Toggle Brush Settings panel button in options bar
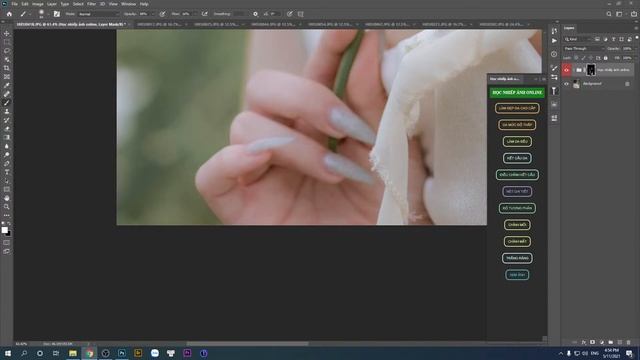Screen dimensions: 640x360 [57, 14]
